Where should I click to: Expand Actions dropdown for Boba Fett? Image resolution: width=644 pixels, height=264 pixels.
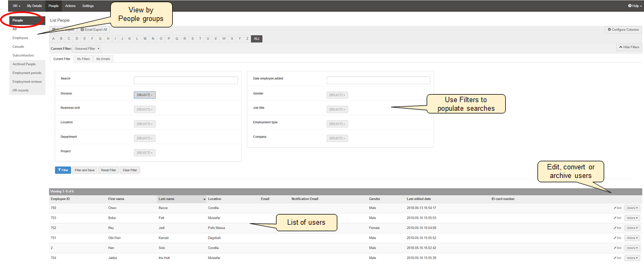(632, 218)
